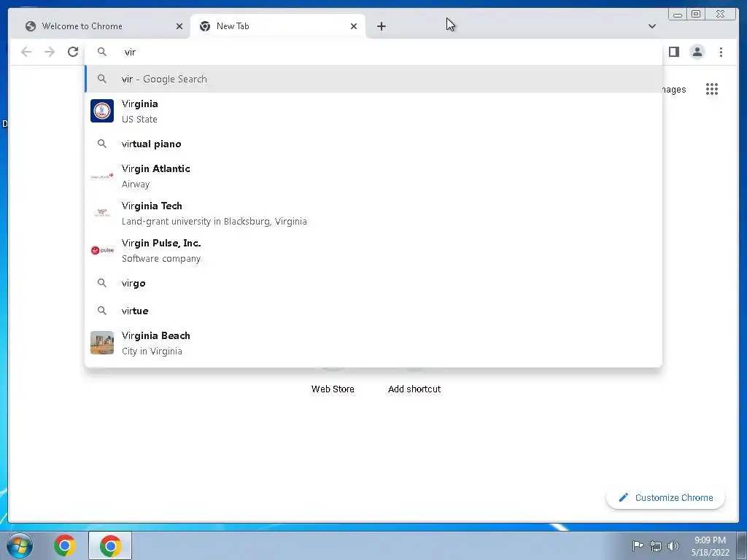The height and width of the screenshot is (560, 747).
Task: Open the Web Store shortcut
Action: [333, 389]
